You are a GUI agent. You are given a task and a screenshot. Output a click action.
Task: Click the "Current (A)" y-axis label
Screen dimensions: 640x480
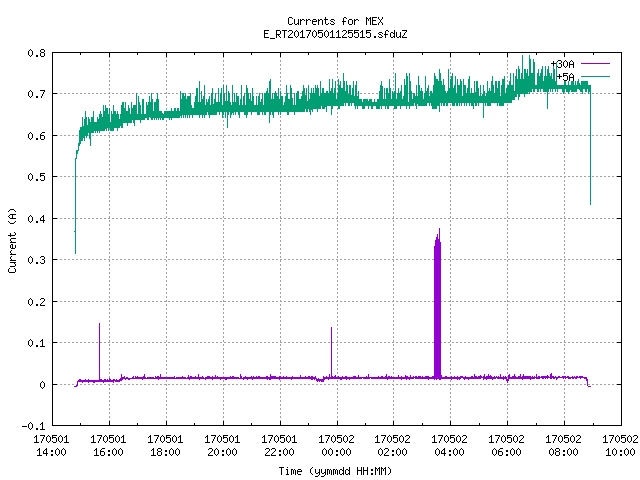pyautogui.click(x=12, y=240)
